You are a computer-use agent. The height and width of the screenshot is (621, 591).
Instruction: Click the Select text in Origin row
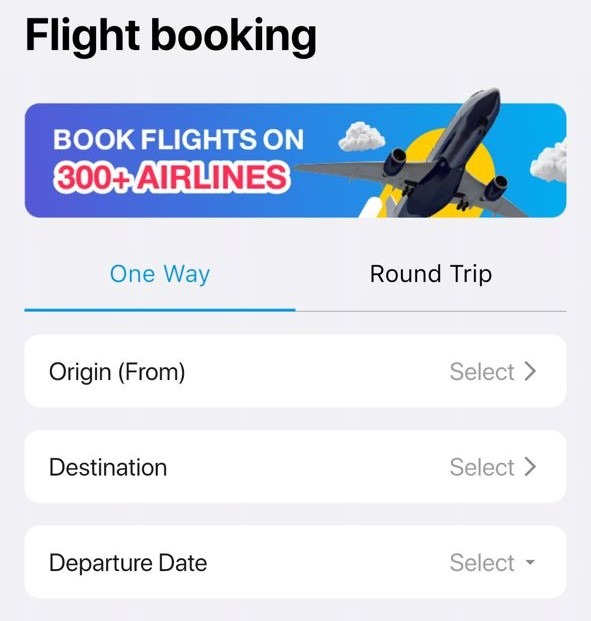(482, 371)
